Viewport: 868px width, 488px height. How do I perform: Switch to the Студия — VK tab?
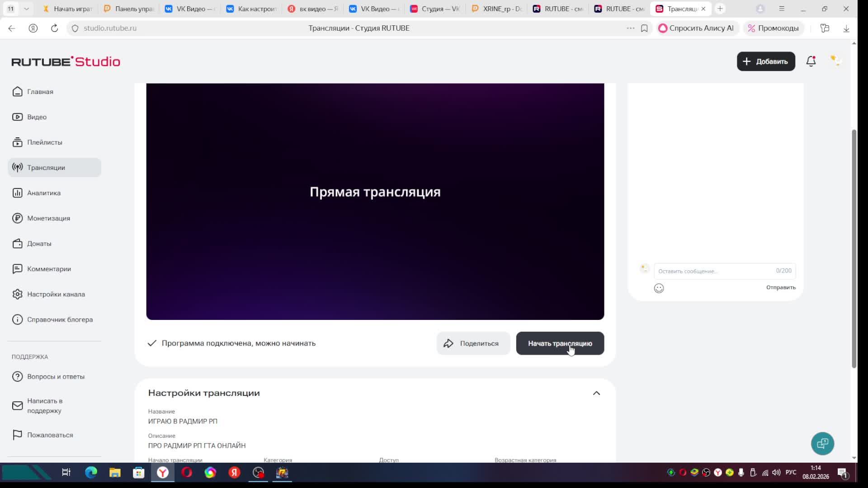[435, 9]
